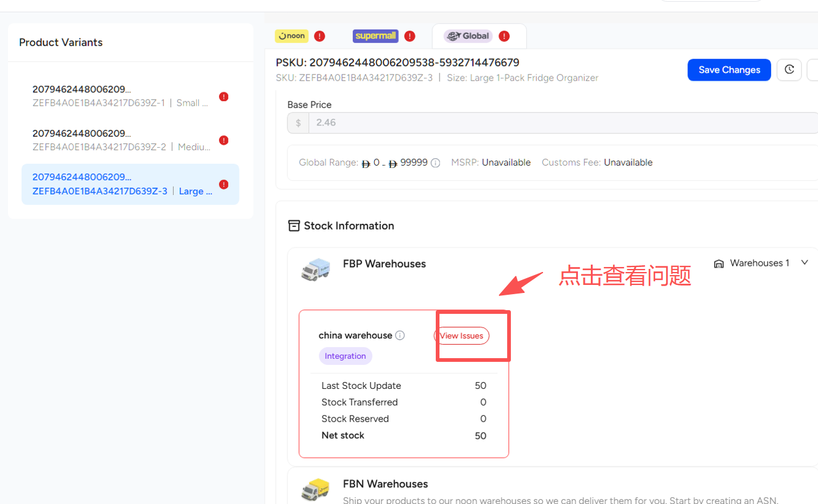This screenshot has height=504, width=818.
Task: Save the changes with Save Changes
Action: pyautogui.click(x=729, y=70)
